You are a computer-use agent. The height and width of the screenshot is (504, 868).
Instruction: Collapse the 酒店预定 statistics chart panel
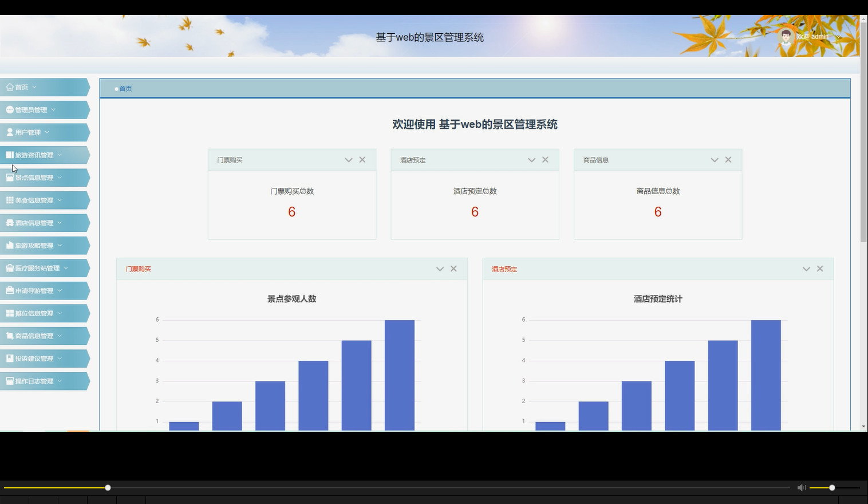point(806,269)
